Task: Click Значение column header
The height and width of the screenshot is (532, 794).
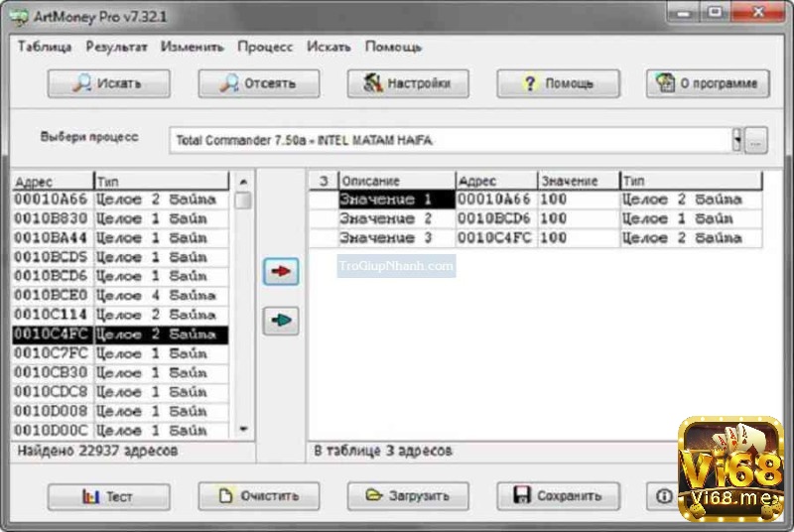Action: (x=579, y=181)
